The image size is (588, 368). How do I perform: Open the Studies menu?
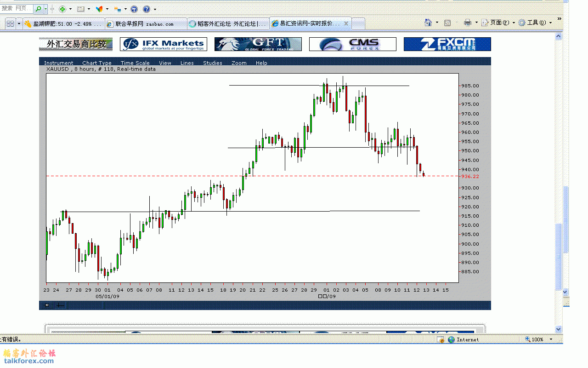tap(213, 63)
